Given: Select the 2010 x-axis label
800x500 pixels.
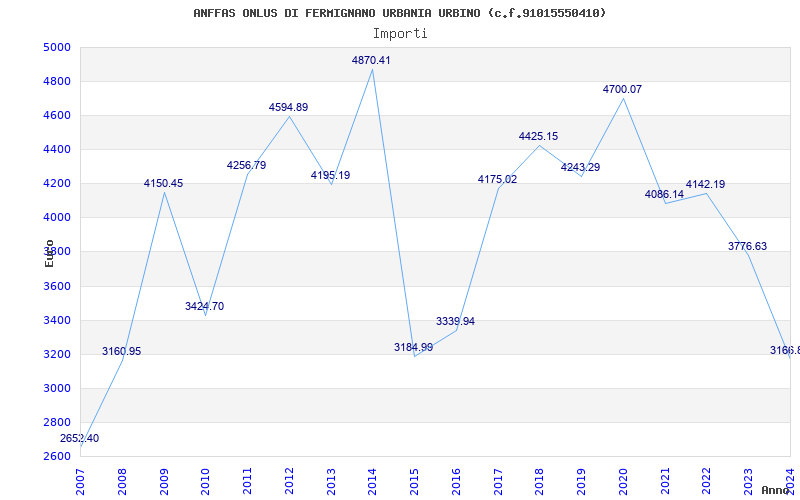Looking at the screenshot, I should [x=206, y=482].
